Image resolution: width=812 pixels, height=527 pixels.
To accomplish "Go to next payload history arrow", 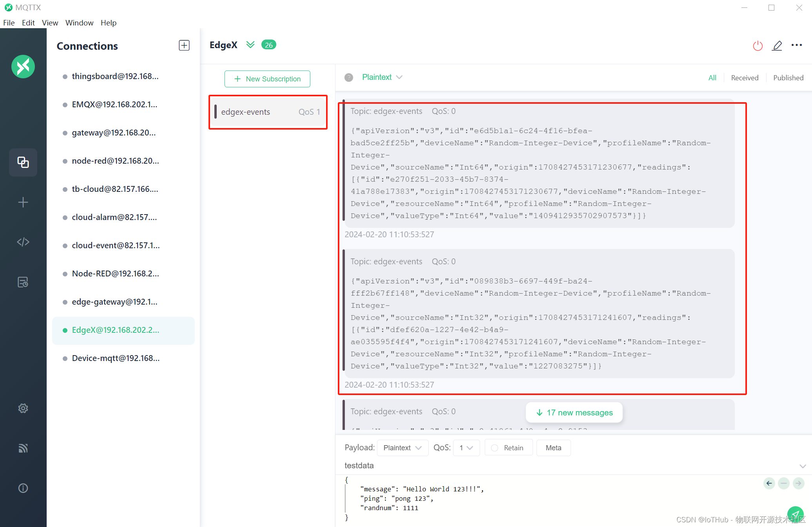I will pos(798,483).
